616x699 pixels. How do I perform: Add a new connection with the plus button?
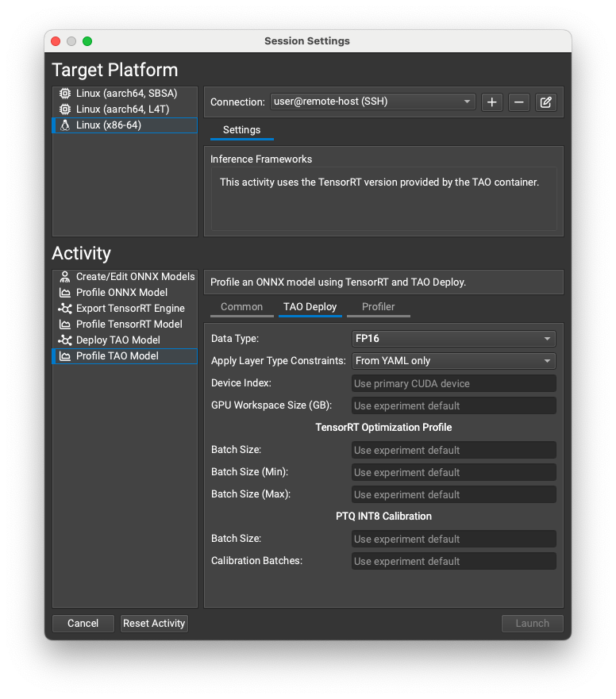coord(491,102)
